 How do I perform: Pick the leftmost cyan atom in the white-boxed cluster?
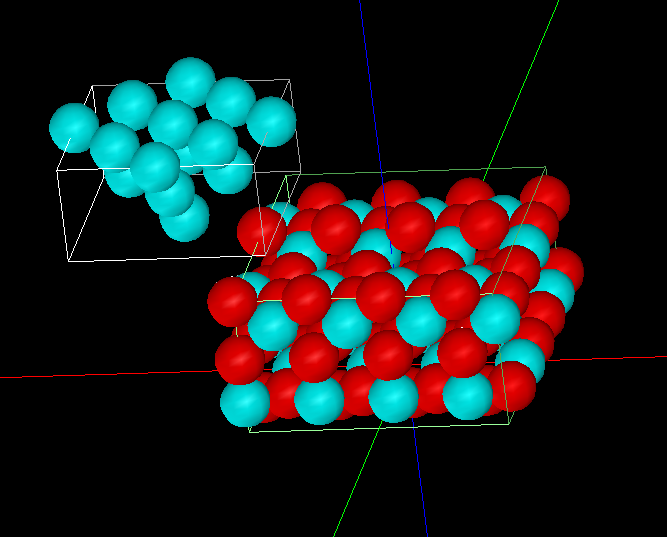(74, 128)
